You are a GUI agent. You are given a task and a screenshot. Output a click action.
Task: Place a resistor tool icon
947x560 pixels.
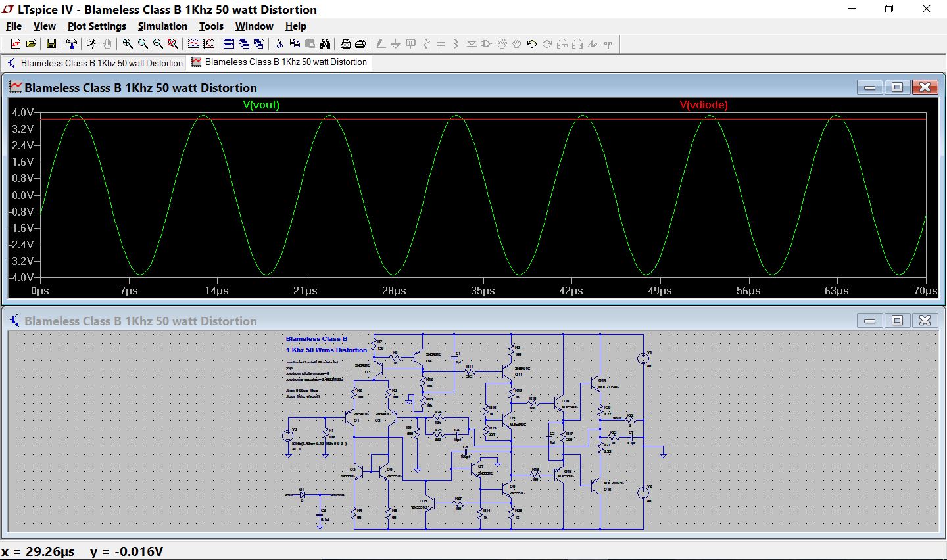[426, 44]
